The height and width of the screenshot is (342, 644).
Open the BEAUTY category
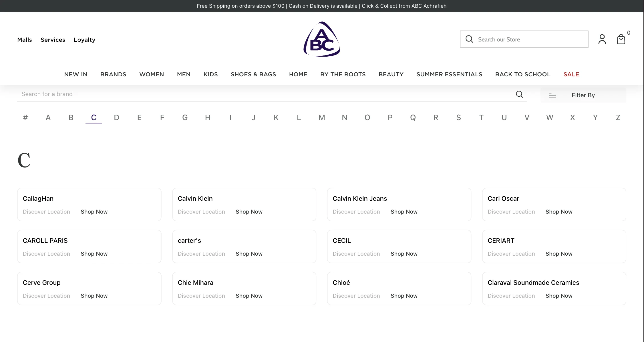pyautogui.click(x=391, y=74)
